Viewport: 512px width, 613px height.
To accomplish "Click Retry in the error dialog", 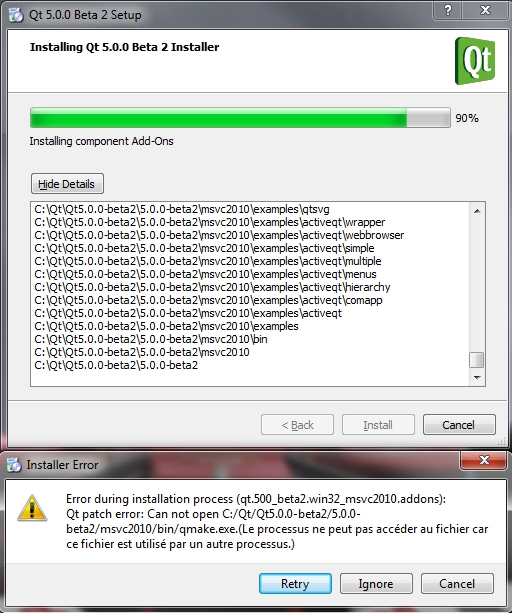I will 295,584.
